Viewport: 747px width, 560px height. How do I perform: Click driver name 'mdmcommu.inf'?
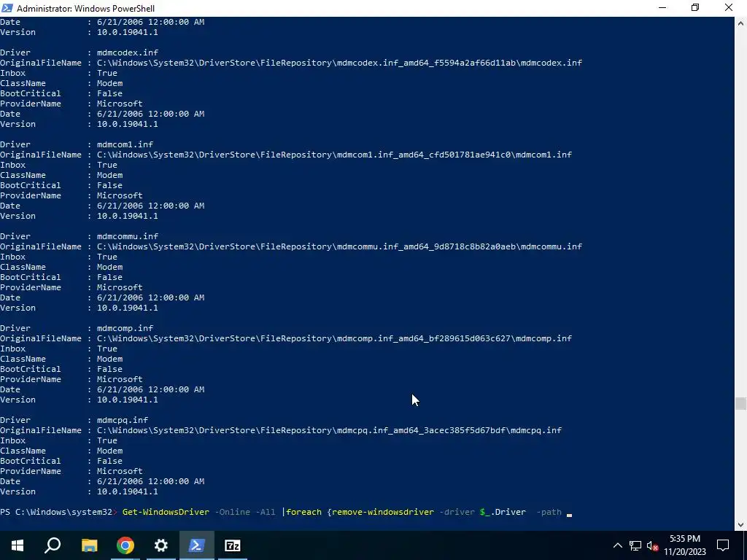pyautogui.click(x=128, y=236)
